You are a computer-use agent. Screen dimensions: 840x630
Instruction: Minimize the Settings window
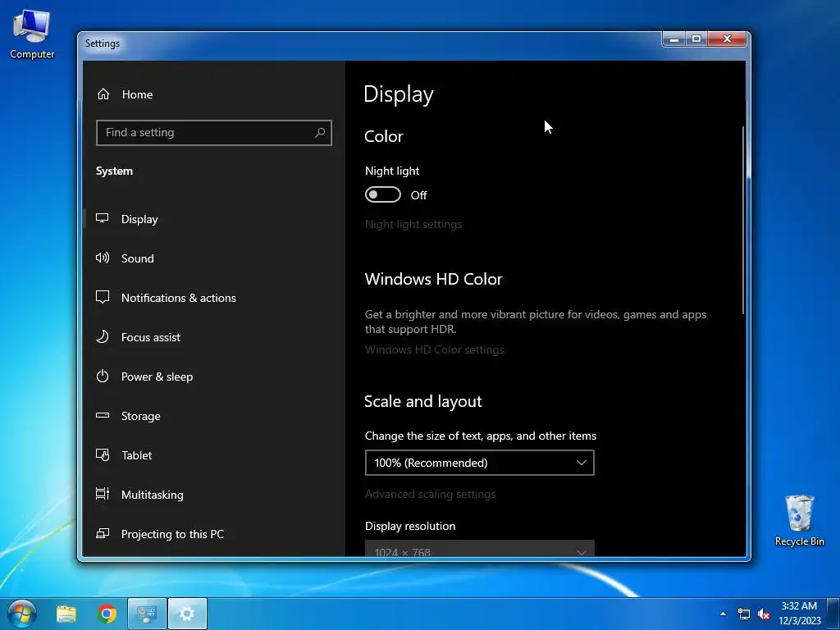674,39
